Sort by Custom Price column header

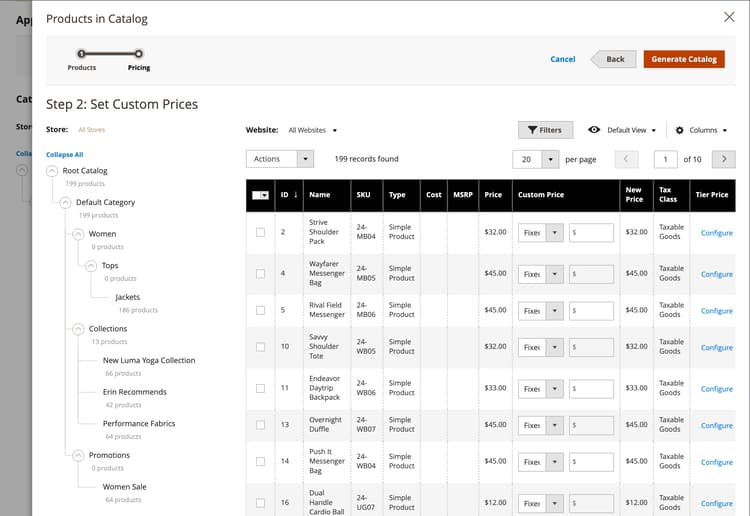point(565,195)
